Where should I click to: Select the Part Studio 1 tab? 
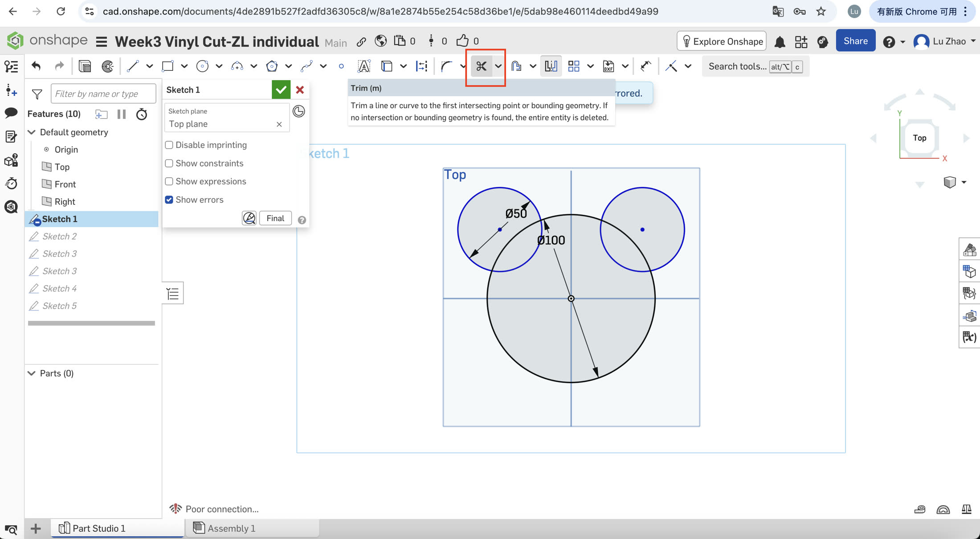pos(98,528)
